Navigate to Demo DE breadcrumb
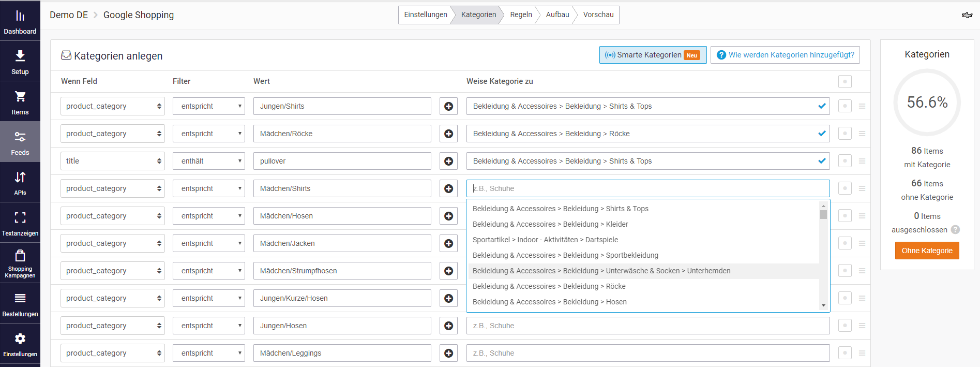This screenshot has height=367, width=980. pyautogui.click(x=69, y=15)
